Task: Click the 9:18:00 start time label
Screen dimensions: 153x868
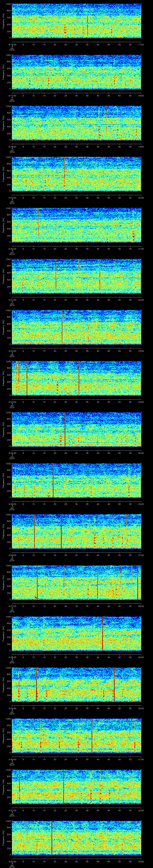Action: (x=12, y=146)
